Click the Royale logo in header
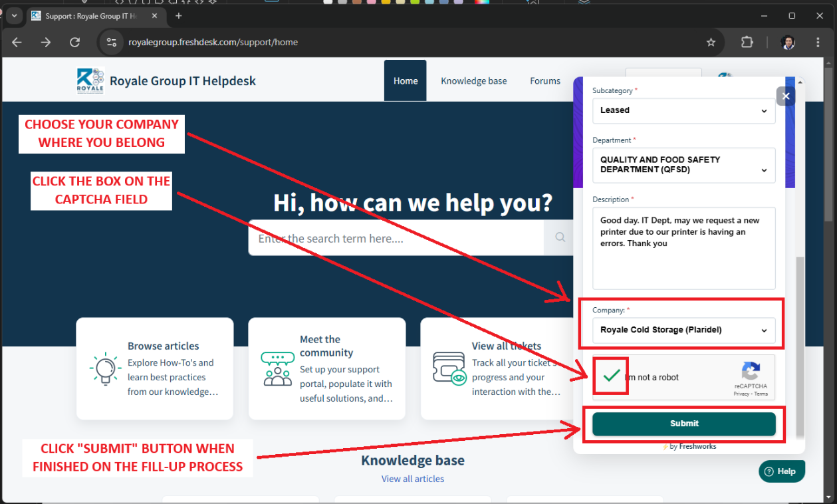 [90, 80]
